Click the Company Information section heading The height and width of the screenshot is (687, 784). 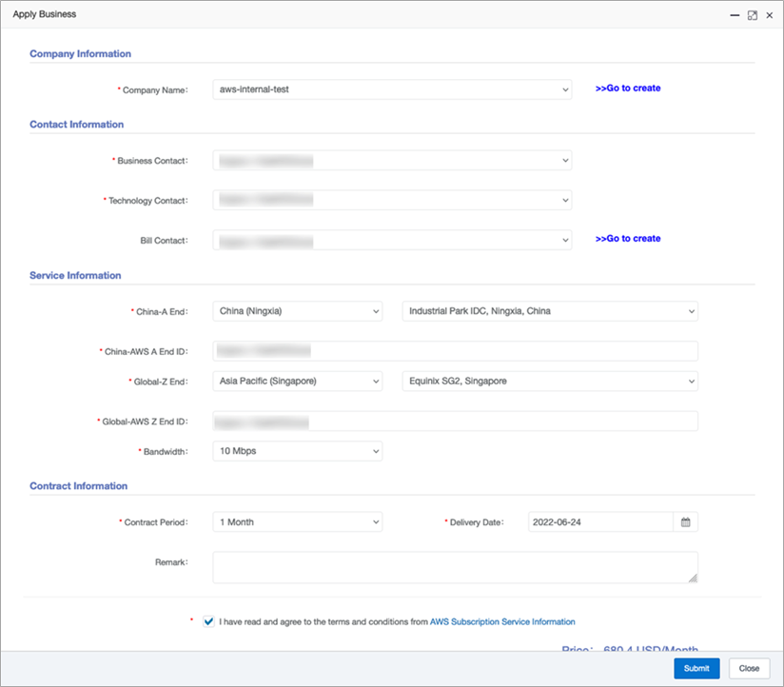pyautogui.click(x=81, y=53)
